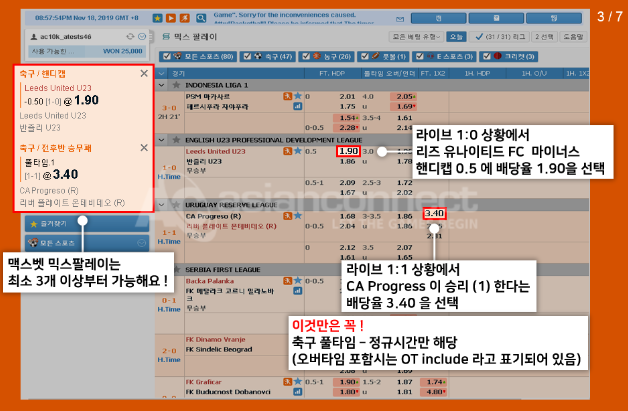628x411 pixels.
Task: Open statistics chart icon on Backa Palanka match
Action: (298, 291)
